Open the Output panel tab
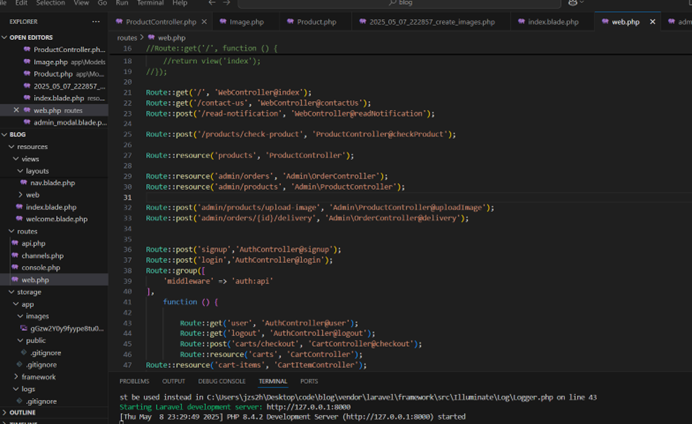Screen dimensions: 692x424 (x=173, y=381)
